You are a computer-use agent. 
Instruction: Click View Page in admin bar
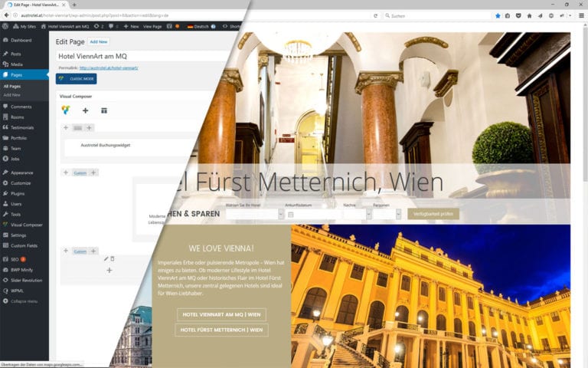click(152, 27)
